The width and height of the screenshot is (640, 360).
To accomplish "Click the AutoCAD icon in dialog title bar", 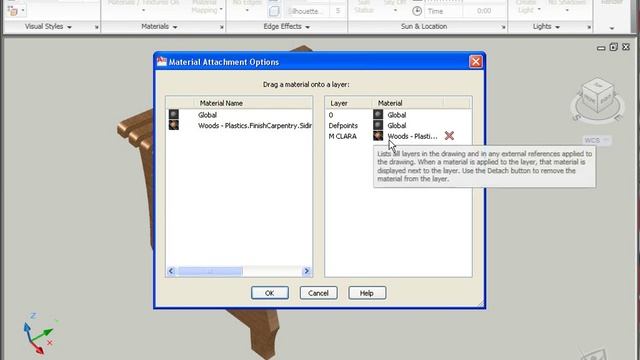I will (162, 62).
